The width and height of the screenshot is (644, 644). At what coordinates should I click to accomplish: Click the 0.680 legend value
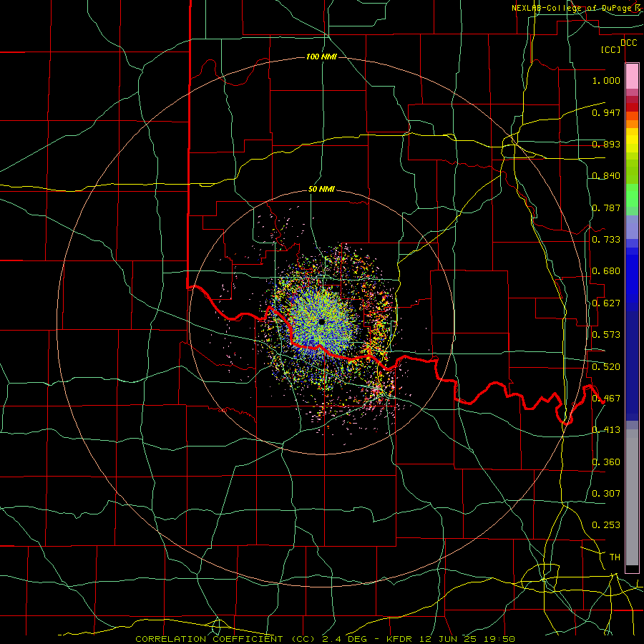tap(606, 271)
